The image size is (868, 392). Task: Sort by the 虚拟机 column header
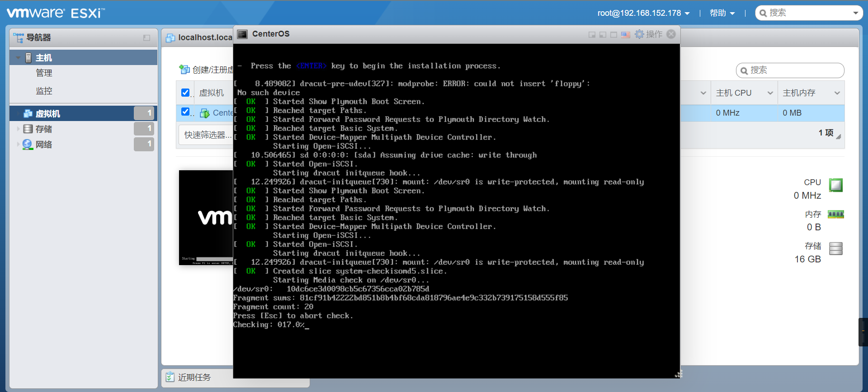point(212,93)
